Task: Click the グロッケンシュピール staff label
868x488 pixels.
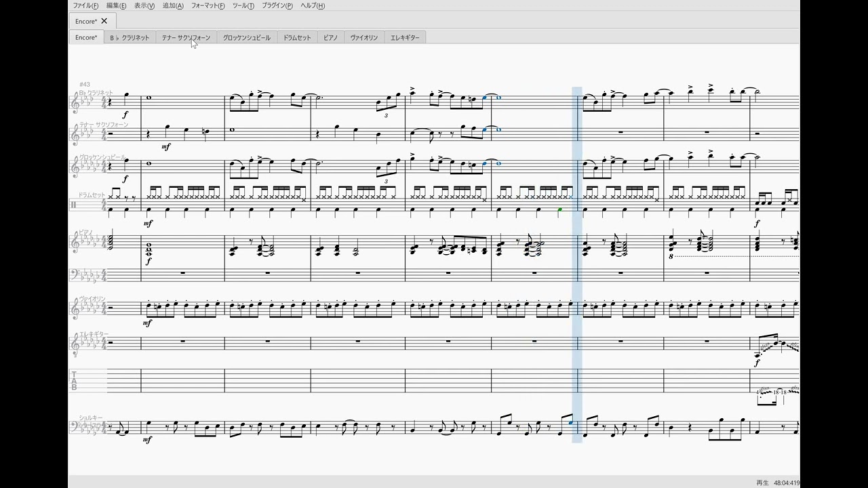Action: click(x=103, y=157)
